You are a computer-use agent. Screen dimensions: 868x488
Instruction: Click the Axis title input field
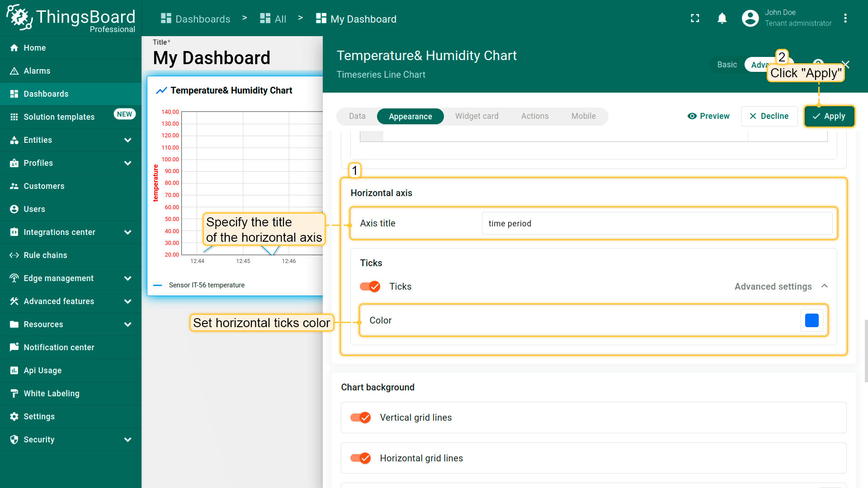coord(656,223)
